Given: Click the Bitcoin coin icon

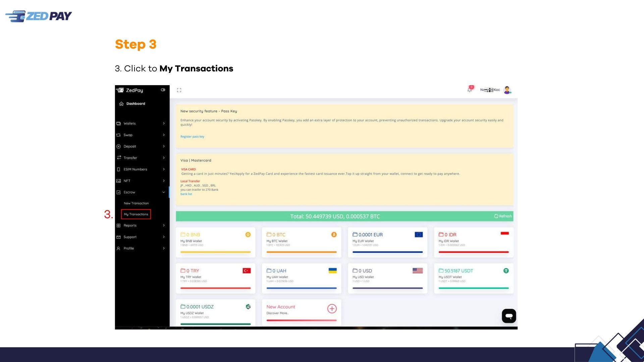Looking at the screenshot, I should pos(334,235).
